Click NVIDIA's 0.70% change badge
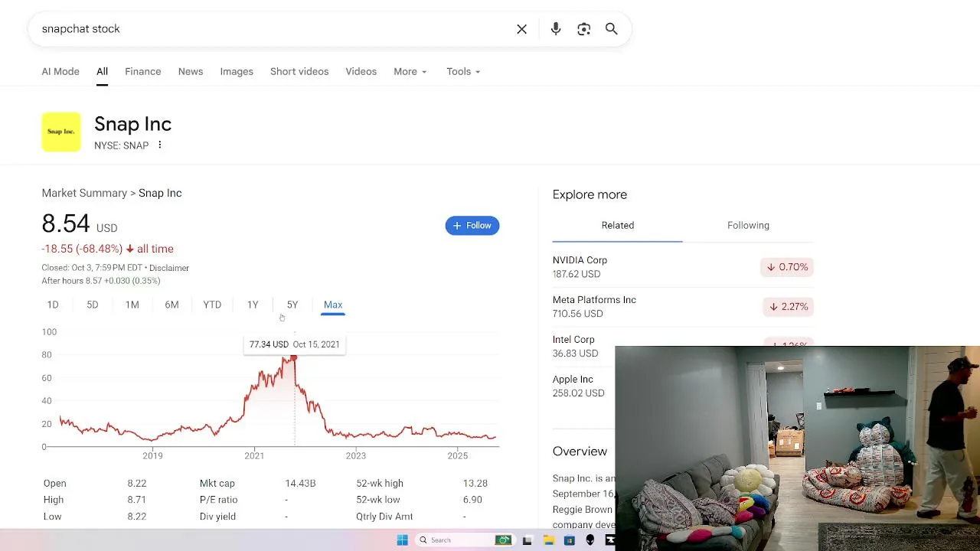This screenshot has width=980, height=551. pos(787,267)
